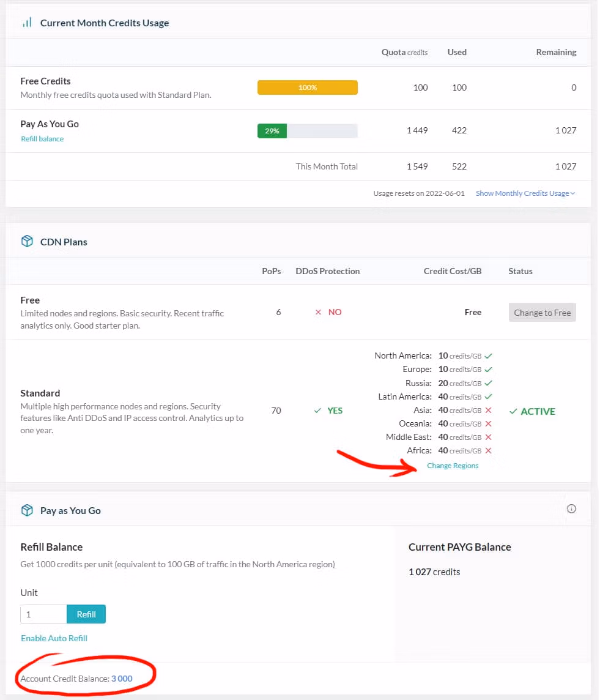Click the blue Refill button
600x700 pixels.
(86, 614)
